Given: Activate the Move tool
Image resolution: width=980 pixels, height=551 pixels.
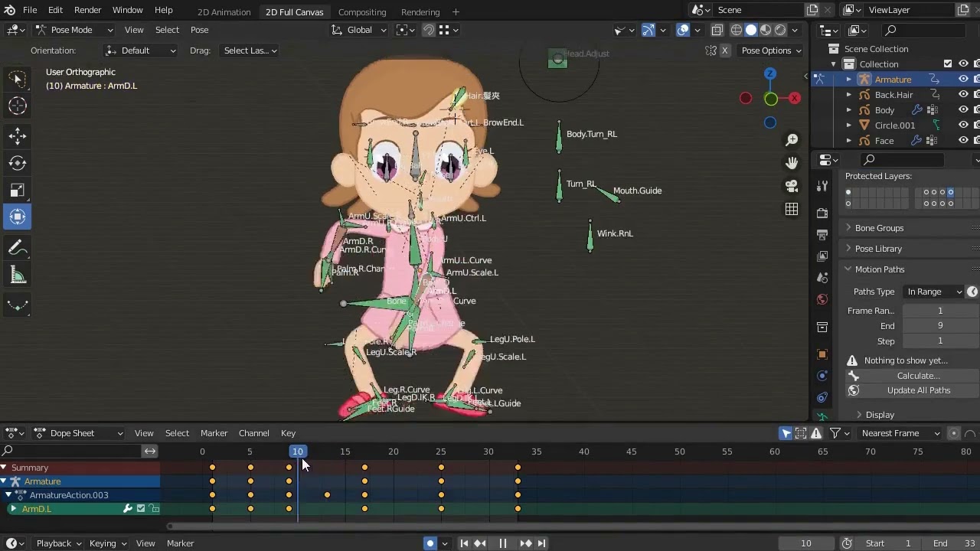Looking at the screenshot, I should click(x=18, y=135).
